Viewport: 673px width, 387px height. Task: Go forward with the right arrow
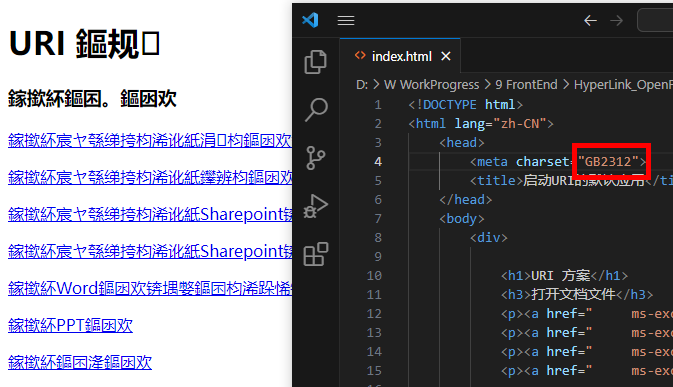coord(616,20)
